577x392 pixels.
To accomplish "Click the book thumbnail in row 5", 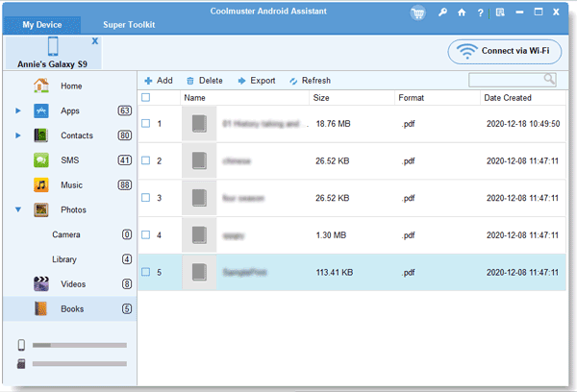I will tap(199, 272).
